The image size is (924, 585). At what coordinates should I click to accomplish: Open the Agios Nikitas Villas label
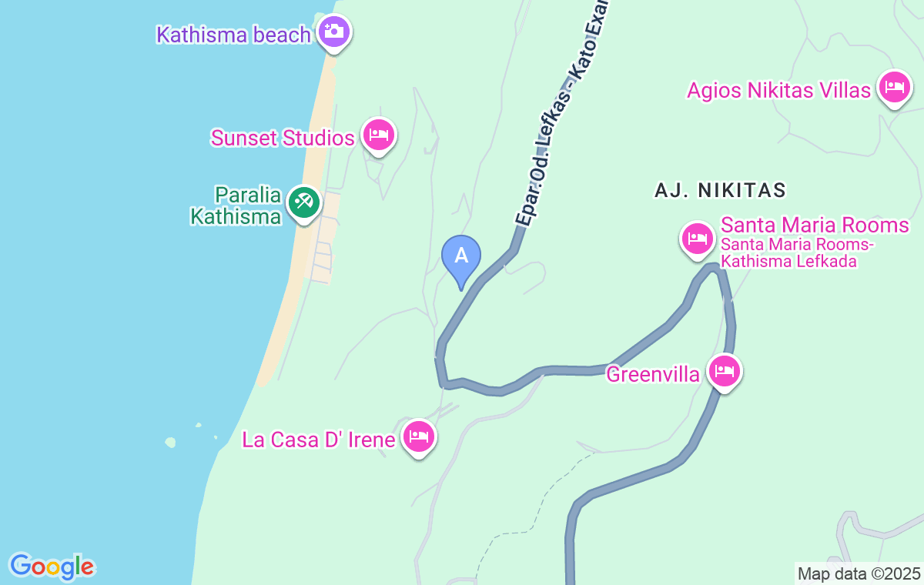(x=778, y=91)
